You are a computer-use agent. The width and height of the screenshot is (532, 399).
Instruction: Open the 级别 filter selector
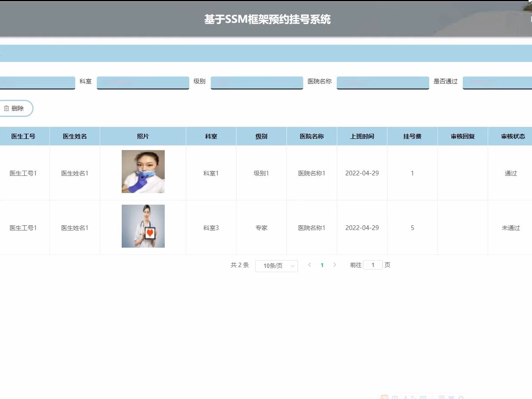pyautogui.click(x=257, y=82)
